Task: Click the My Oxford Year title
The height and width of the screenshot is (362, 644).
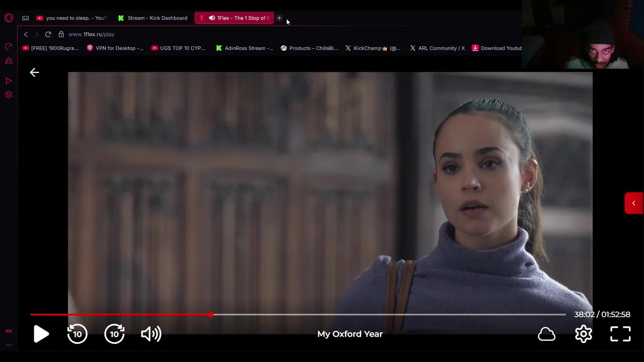Action: [350, 334]
